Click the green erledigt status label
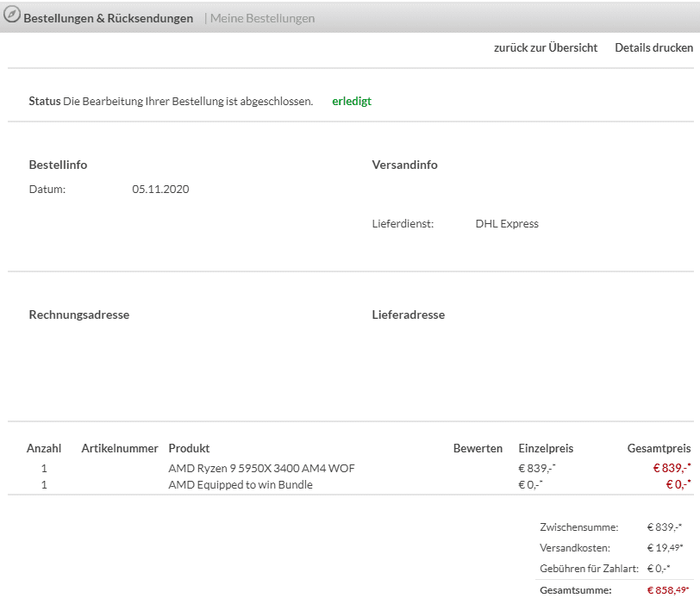 click(352, 102)
